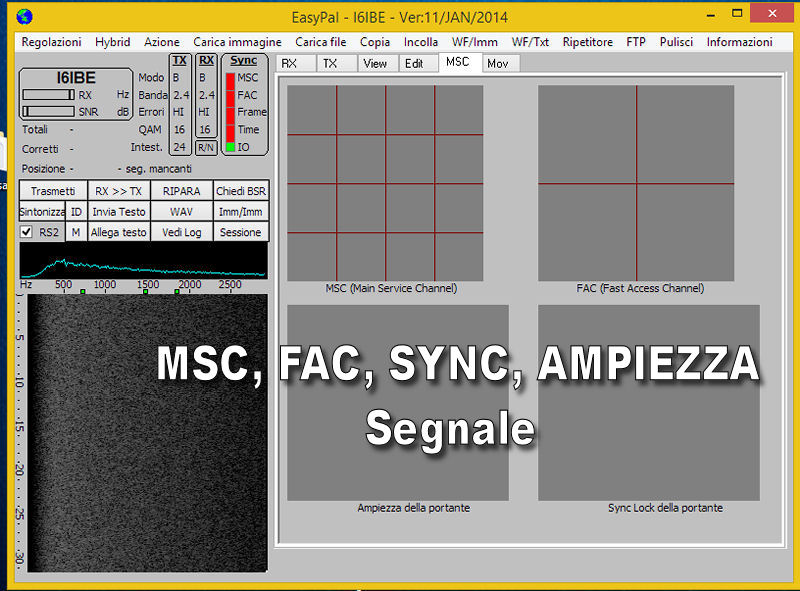This screenshot has height=591, width=800.
Task: Click the M button
Action: pos(76,232)
